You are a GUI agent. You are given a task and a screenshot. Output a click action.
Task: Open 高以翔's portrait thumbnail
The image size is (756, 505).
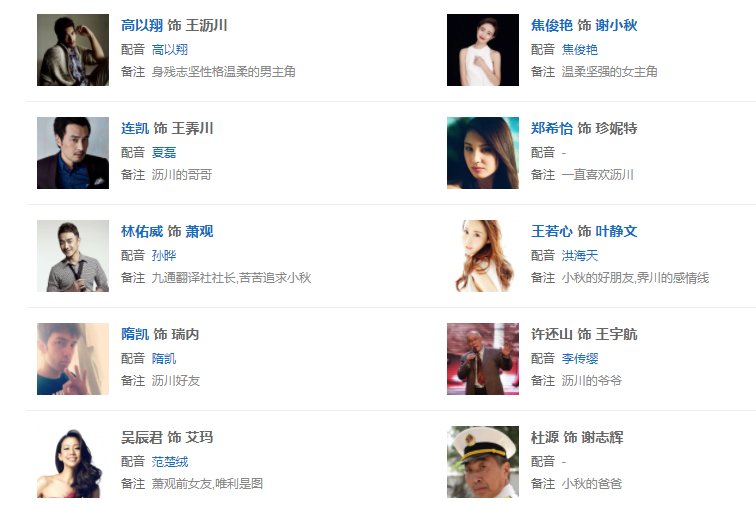73,50
